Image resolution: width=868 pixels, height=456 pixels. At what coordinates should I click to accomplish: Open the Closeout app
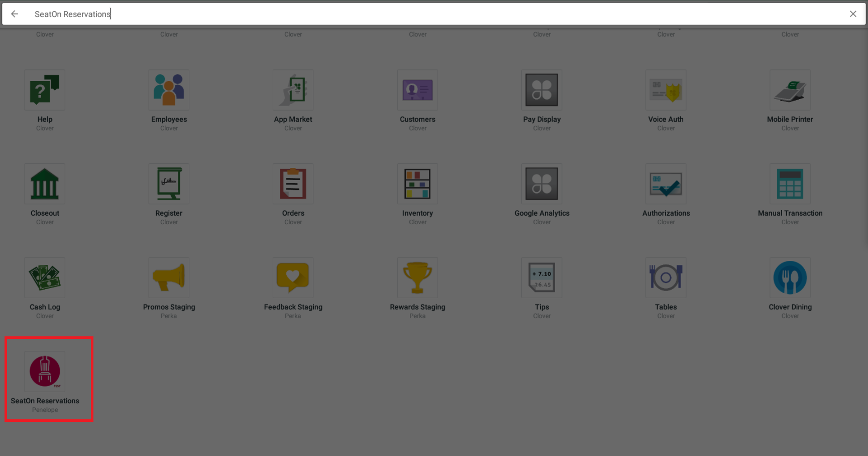[x=45, y=184]
